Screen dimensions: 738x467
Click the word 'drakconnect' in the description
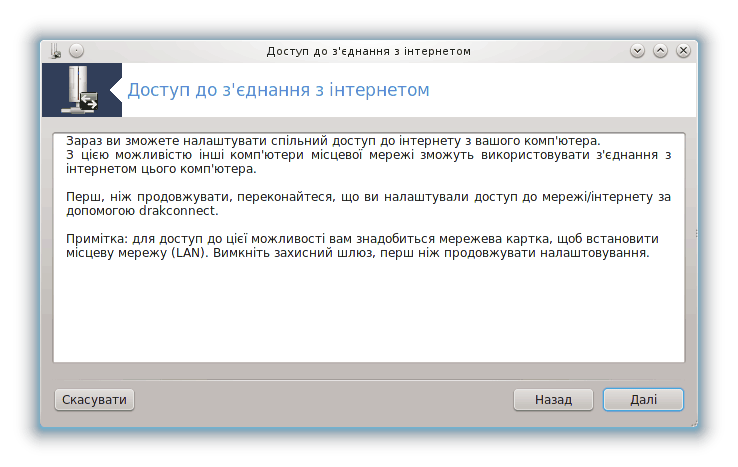pyautogui.click(x=177, y=210)
